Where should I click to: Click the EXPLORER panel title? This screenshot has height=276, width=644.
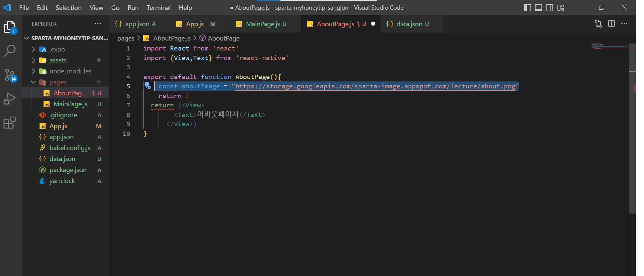click(x=44, y=24)
